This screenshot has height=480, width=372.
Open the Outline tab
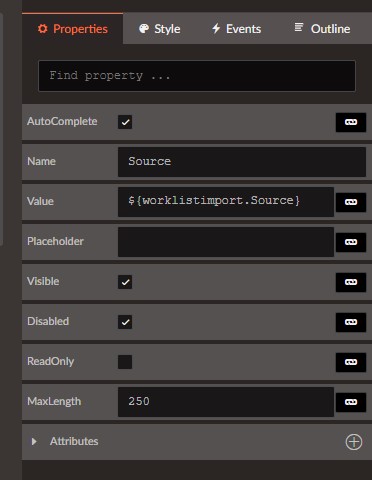(322, 29)
